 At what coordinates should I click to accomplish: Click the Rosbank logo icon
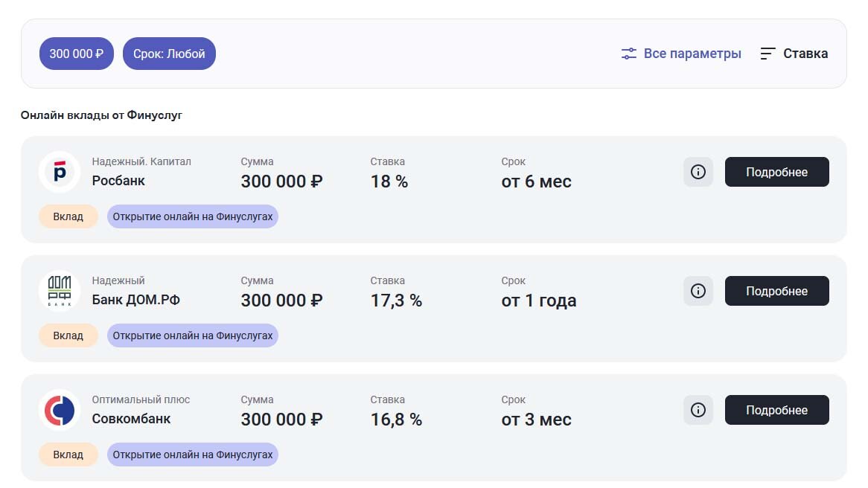click(60, 172)
